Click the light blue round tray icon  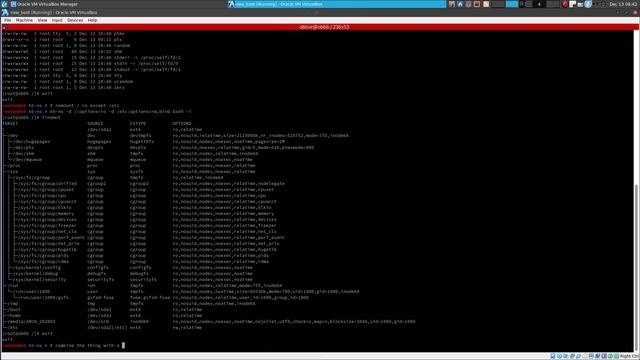point(588,4)
